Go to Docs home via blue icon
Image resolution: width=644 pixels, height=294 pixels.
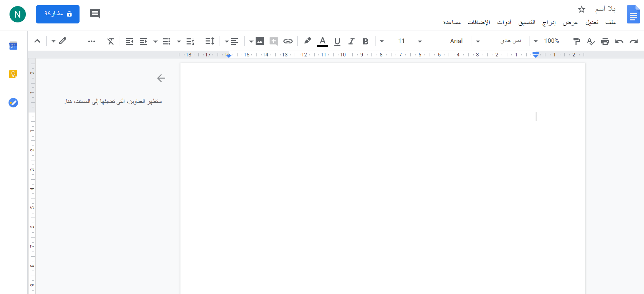pos(633,14)
